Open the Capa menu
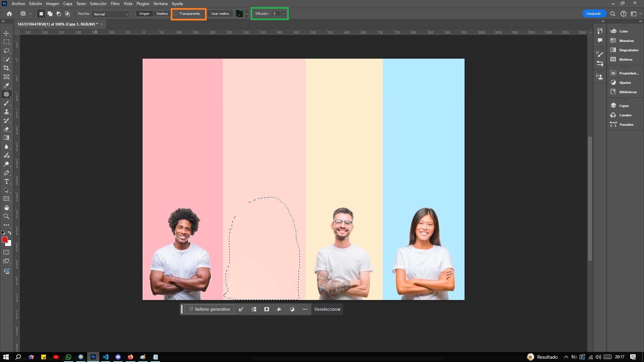 click(x=68, y=4)
